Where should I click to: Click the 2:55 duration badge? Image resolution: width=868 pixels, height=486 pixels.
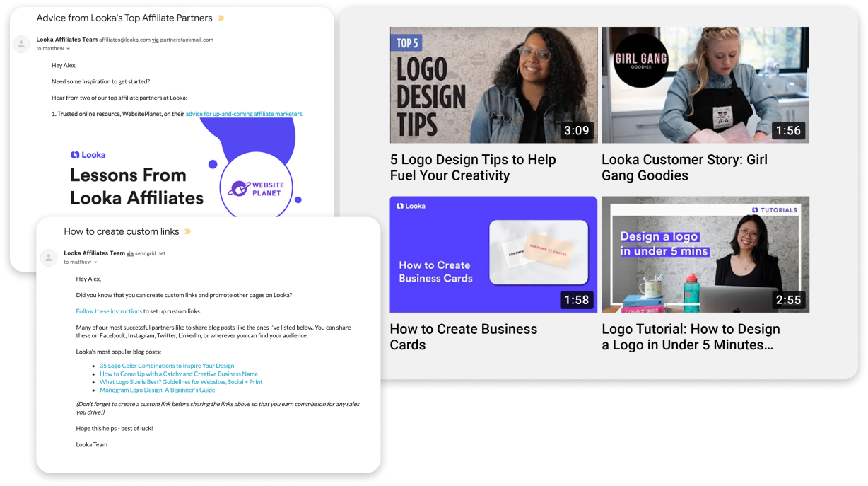[x=788, y=300]
